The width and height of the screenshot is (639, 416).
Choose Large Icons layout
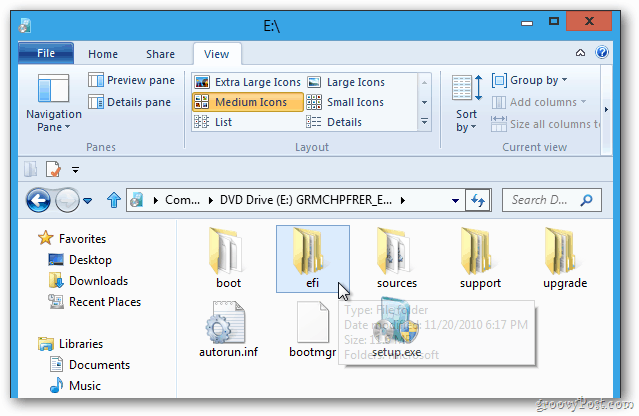346,82
